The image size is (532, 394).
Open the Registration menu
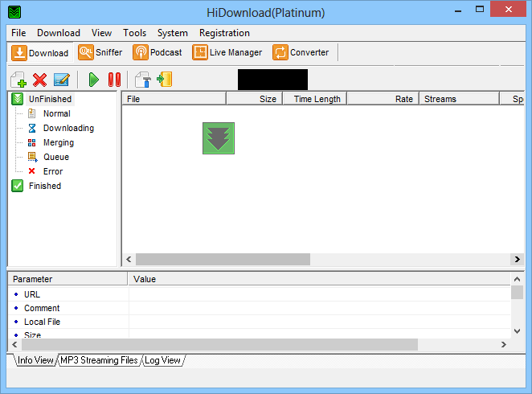click(x=224, y=33)
